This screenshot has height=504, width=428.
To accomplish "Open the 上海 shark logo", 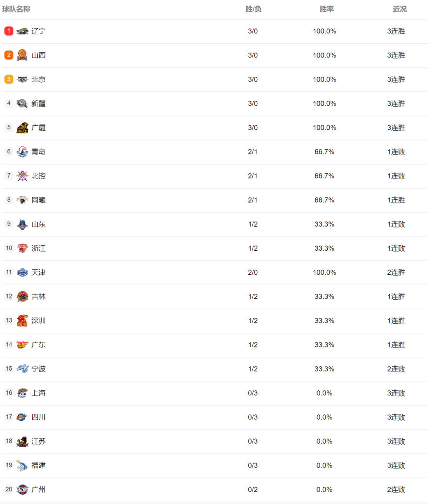I will tap(22, 393).
